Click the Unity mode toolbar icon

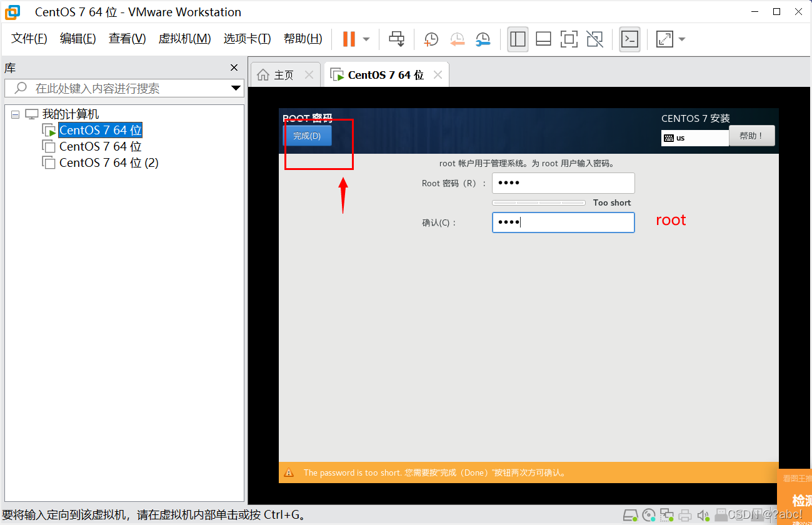pyautogui.click(x=595, y=39)
